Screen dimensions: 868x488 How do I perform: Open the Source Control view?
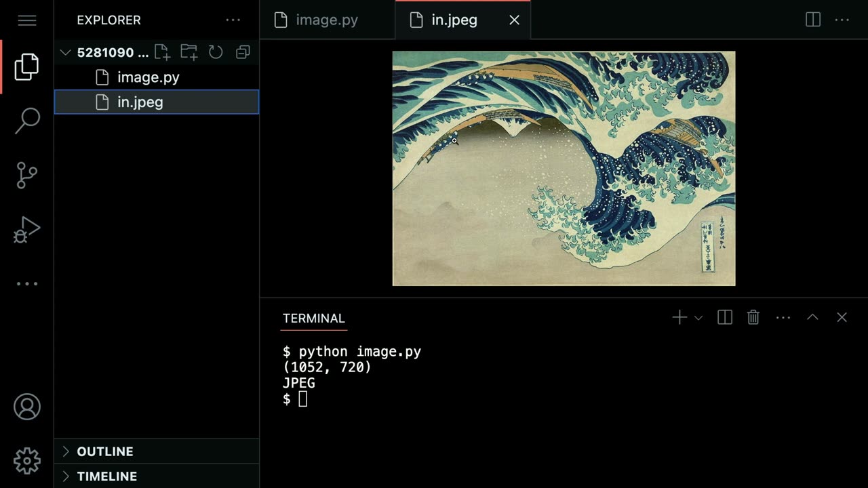click(x=27, y=175)
